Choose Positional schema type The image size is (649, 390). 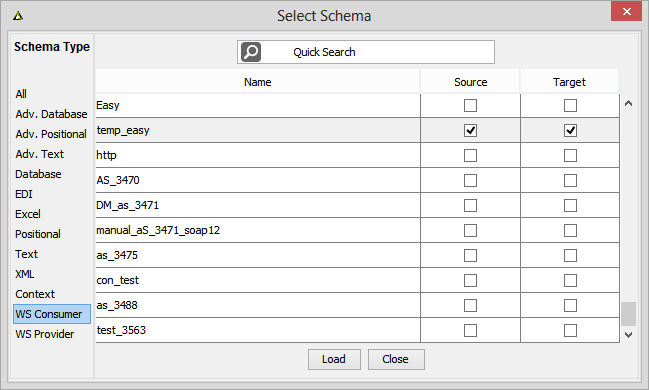tap(38, 234)
